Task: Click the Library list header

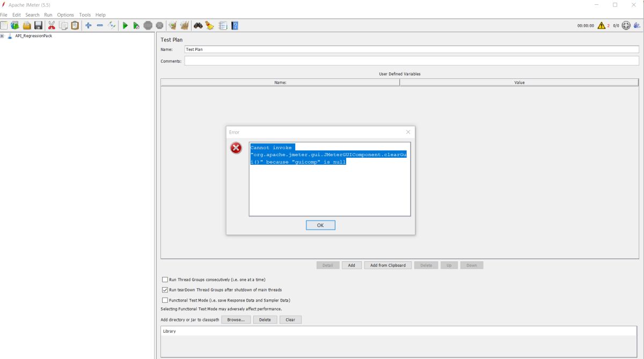Action: click(400, 331)
